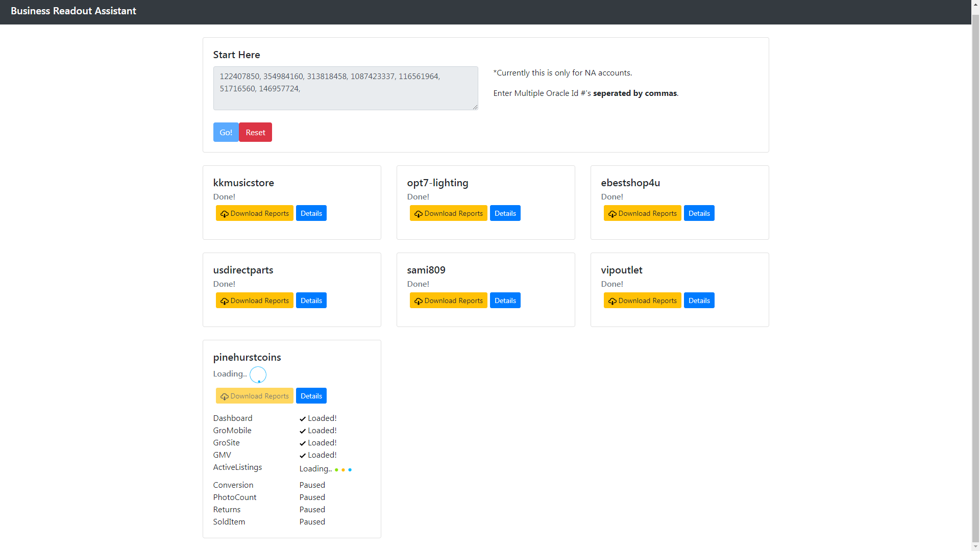
Task: Expand Details for kkmusicstore
Action: click(x=311, y=213)
